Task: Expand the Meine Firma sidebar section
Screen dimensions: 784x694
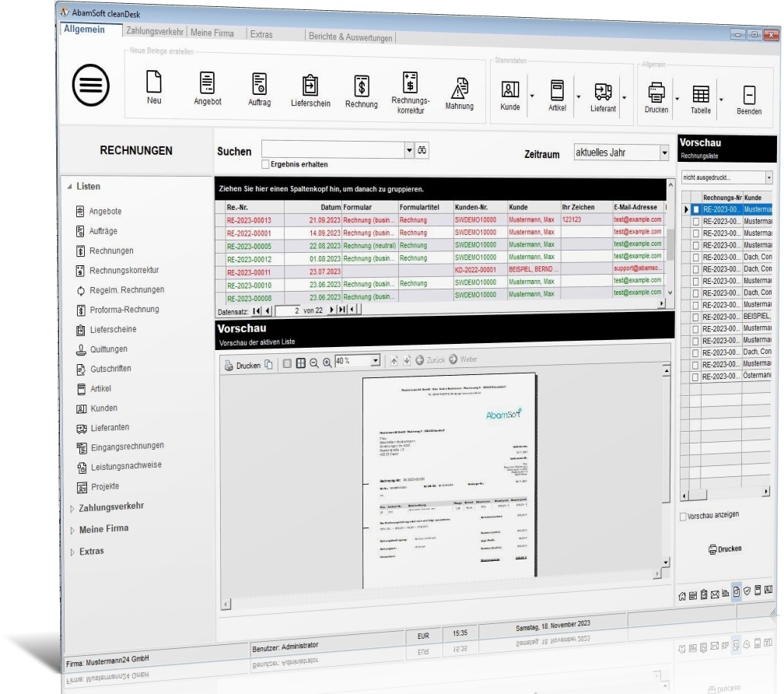Action: pyautogui.click(x=72, y=530)
